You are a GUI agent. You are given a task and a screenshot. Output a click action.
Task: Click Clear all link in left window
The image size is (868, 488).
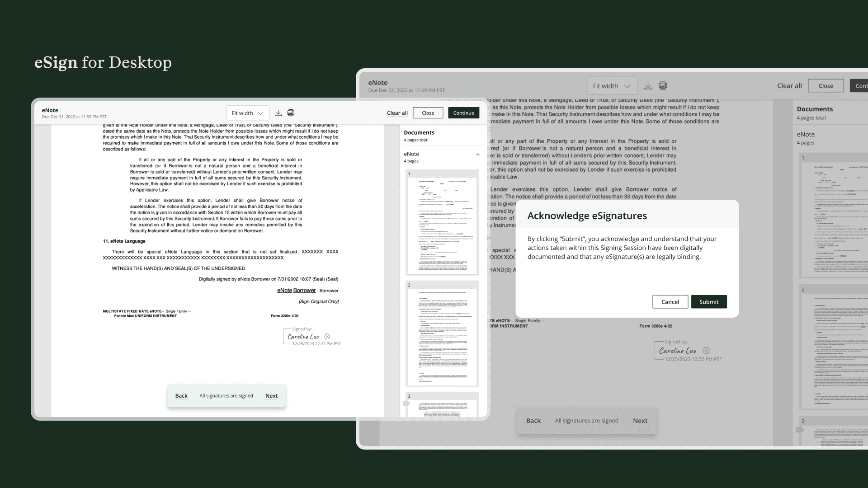(x=397, y=113)
